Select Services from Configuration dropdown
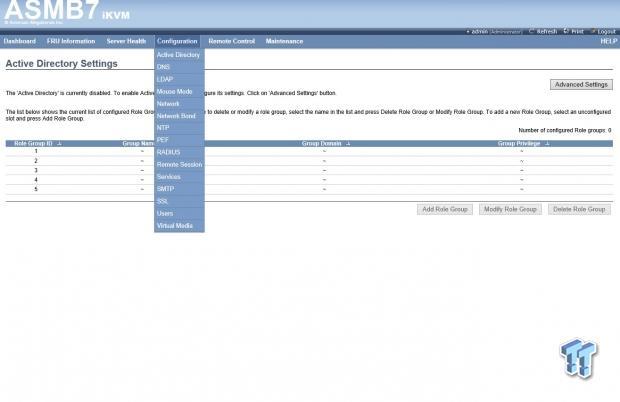The width and height of the screenshot is (620, 402). tap(179, 177)
